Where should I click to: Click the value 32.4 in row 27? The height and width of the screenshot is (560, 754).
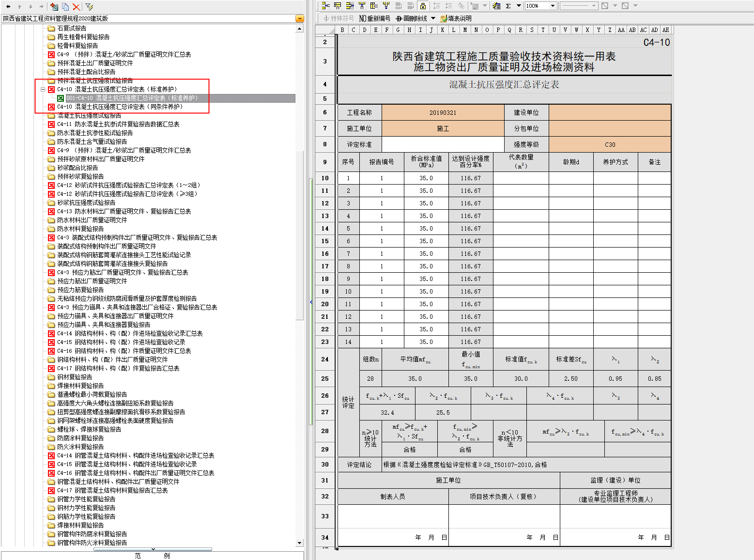coord(387,412)
